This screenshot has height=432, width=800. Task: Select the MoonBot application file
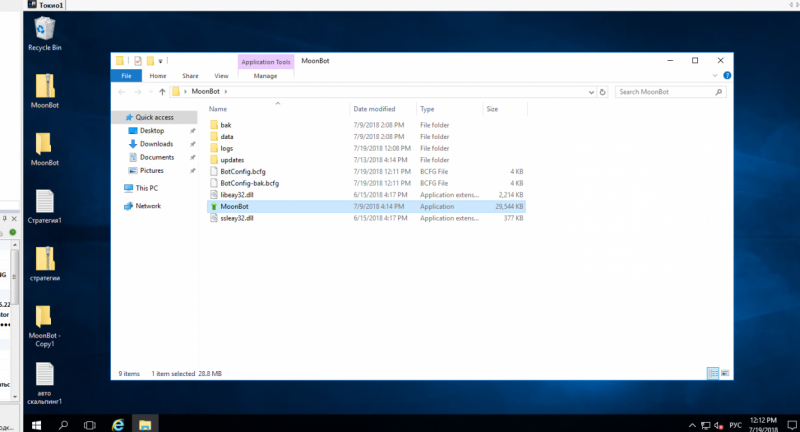[x=366, y=207]
